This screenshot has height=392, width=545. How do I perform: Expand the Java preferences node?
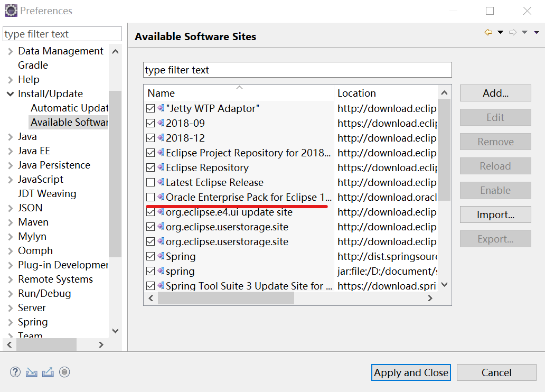[11, 137]
